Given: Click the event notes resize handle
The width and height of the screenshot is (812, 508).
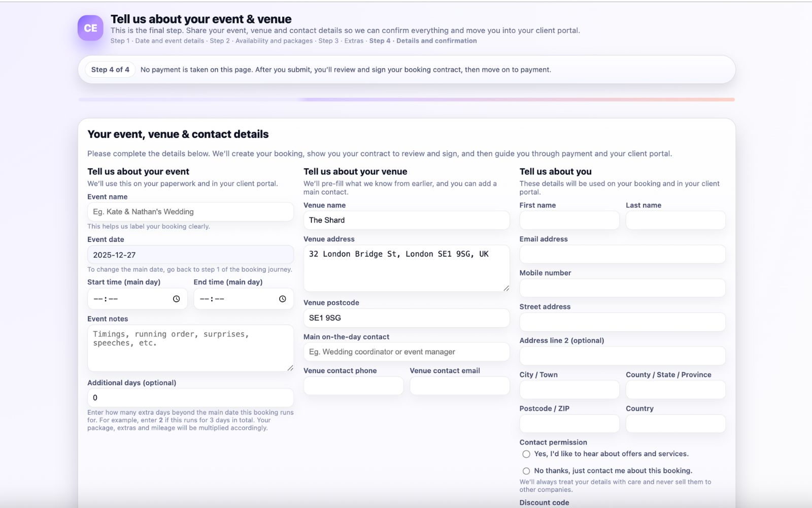Looking at the screenshot, I should click(290, 368).
